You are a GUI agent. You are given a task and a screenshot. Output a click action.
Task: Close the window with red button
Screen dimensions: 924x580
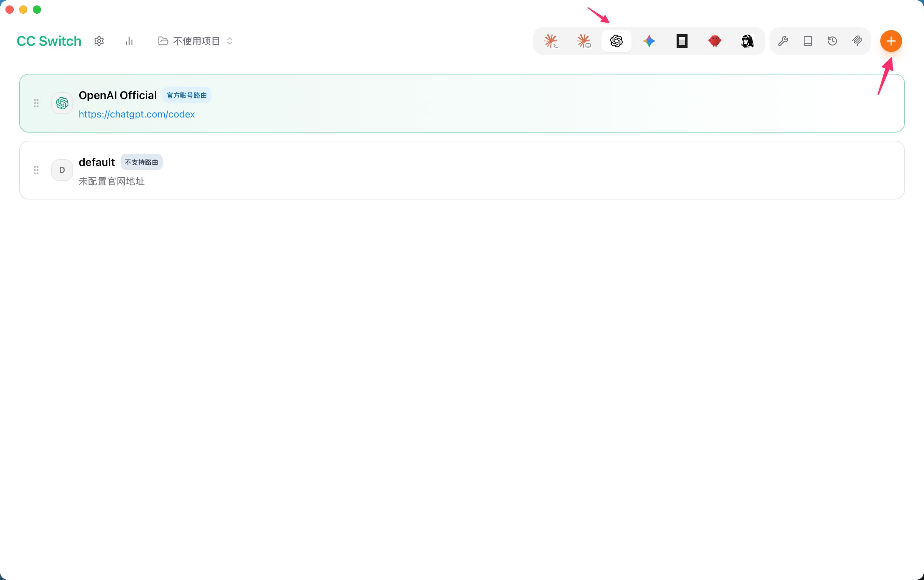click(x=10, y=10)
